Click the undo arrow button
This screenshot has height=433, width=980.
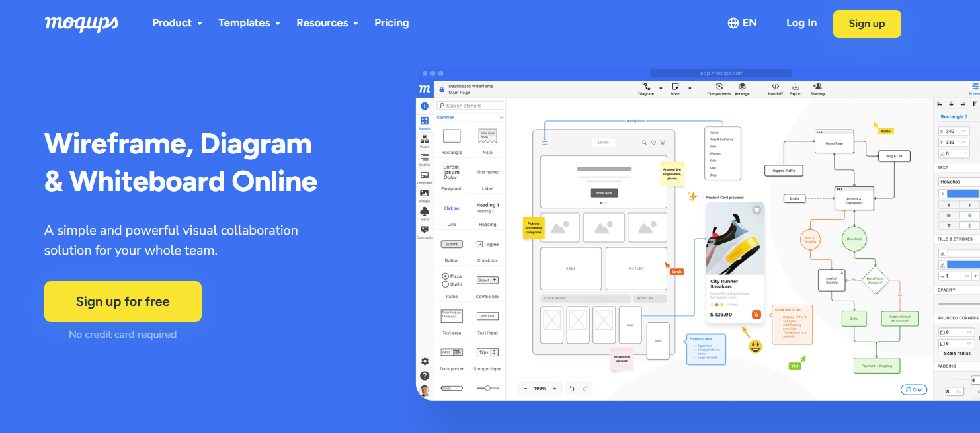pos(571,389)
